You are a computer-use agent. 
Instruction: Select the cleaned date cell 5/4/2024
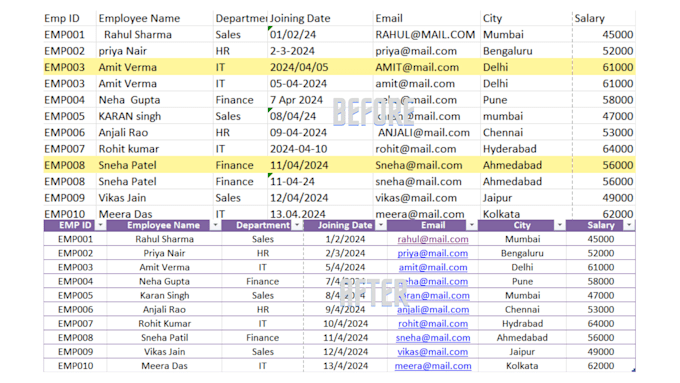tap(345, 267)
